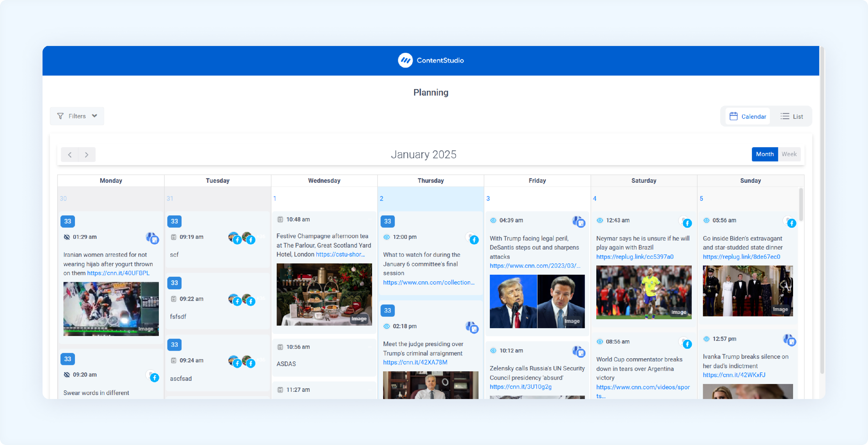Open the Filters dropdown
The width and height of the screenshot is (868, 445).
click(77, 116)
